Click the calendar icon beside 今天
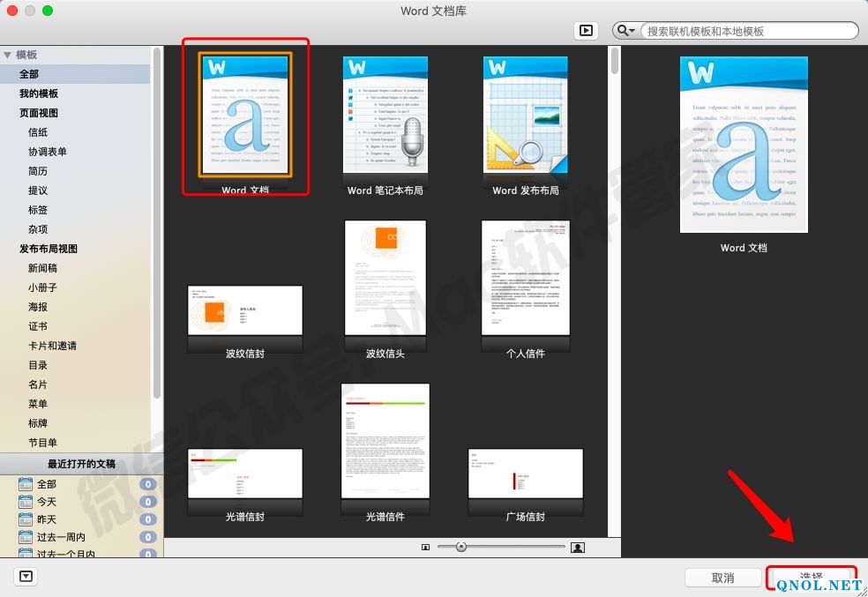The height and width of the screenshot is (597, 868). tap(26, 502)
